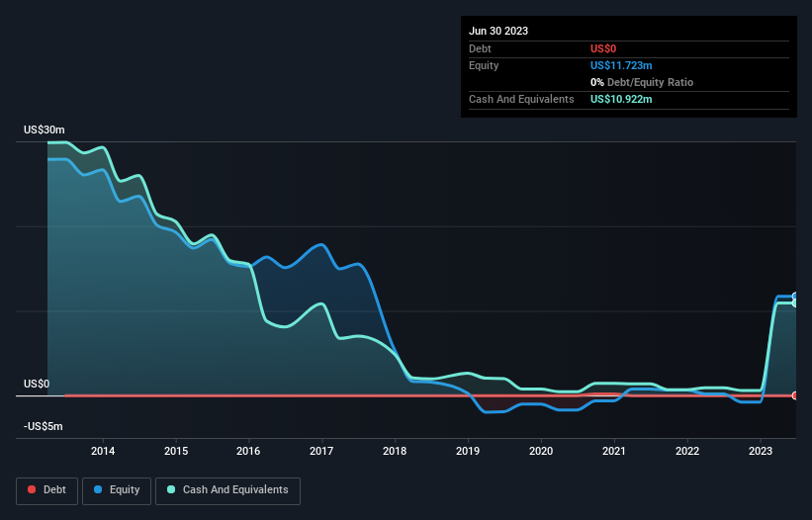Click the 2020 x-axis label
The image size is (812, 520).
[x=541, y=451]
